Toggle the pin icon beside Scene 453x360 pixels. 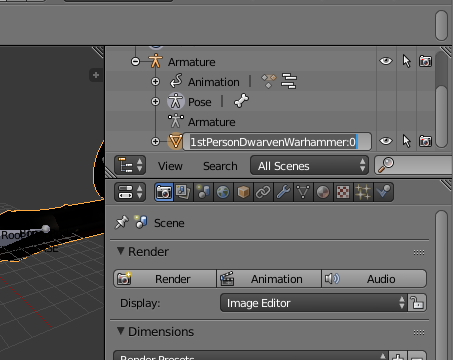[x=122, y=222]
